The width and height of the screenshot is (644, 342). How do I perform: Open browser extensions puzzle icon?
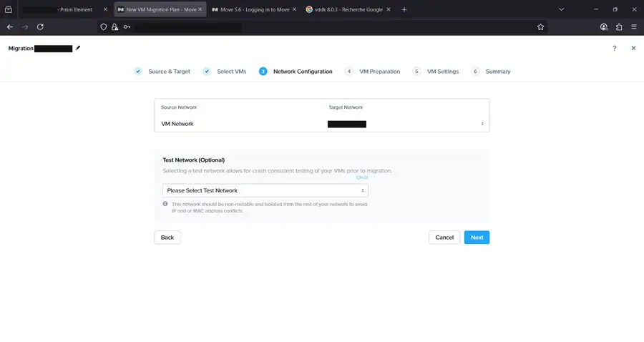click(x=619, y=26)
